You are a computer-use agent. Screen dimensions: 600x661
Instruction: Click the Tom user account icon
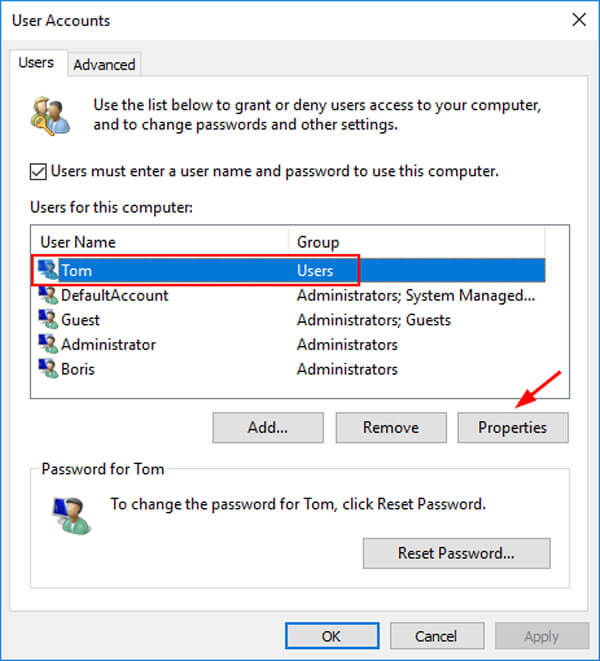pyautogui.click(x=48, y=270)
